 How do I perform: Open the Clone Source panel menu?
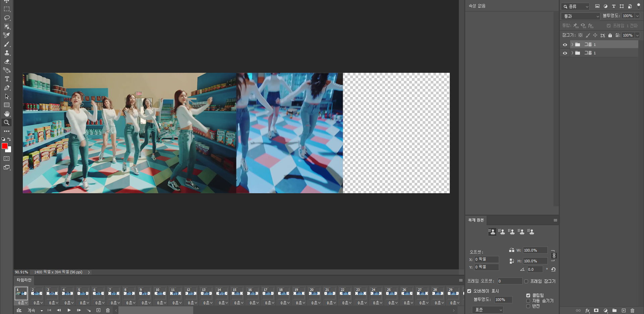pos(555,220)
